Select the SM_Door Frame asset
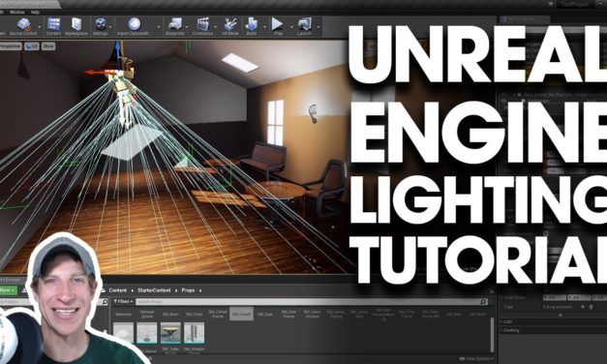Image resolution: width=607 pixels, height=364 pixels. [x=288, y=314]
